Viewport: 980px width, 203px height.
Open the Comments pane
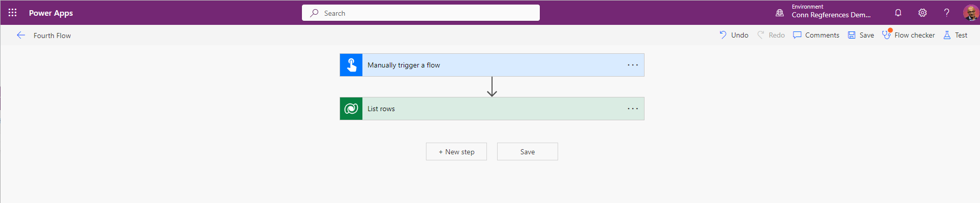coord(816,35)
